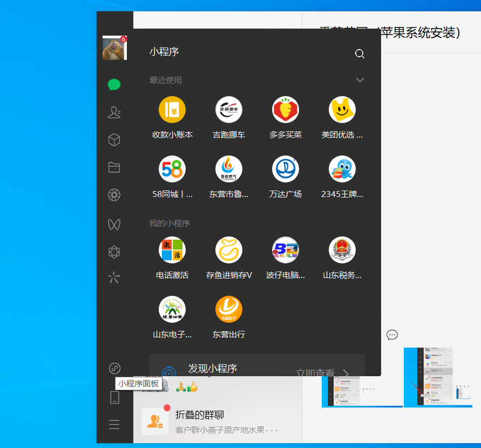Open the Files folder icon in sidebar
The height and width of the screenshot is (448, 481).
(114, 167)
